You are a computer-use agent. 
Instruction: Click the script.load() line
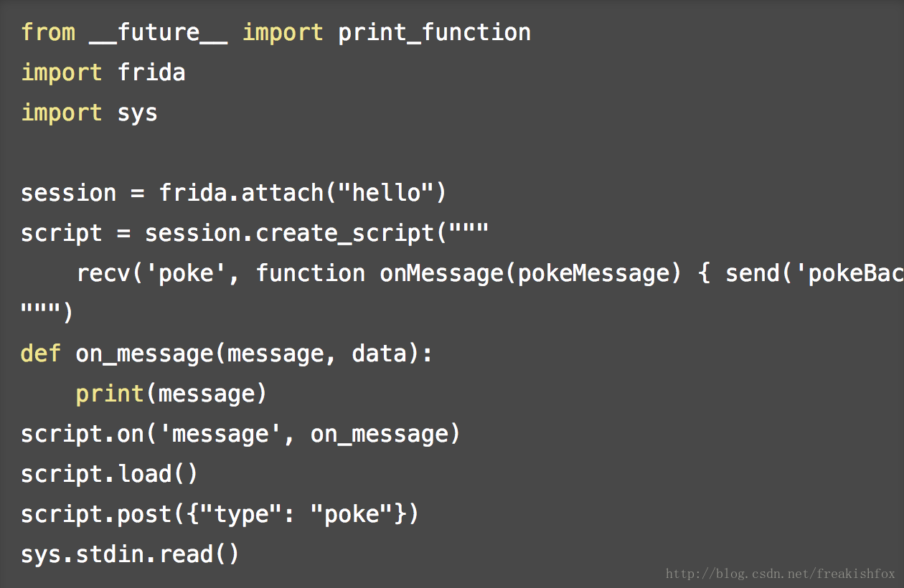click(x=109, y=474)
